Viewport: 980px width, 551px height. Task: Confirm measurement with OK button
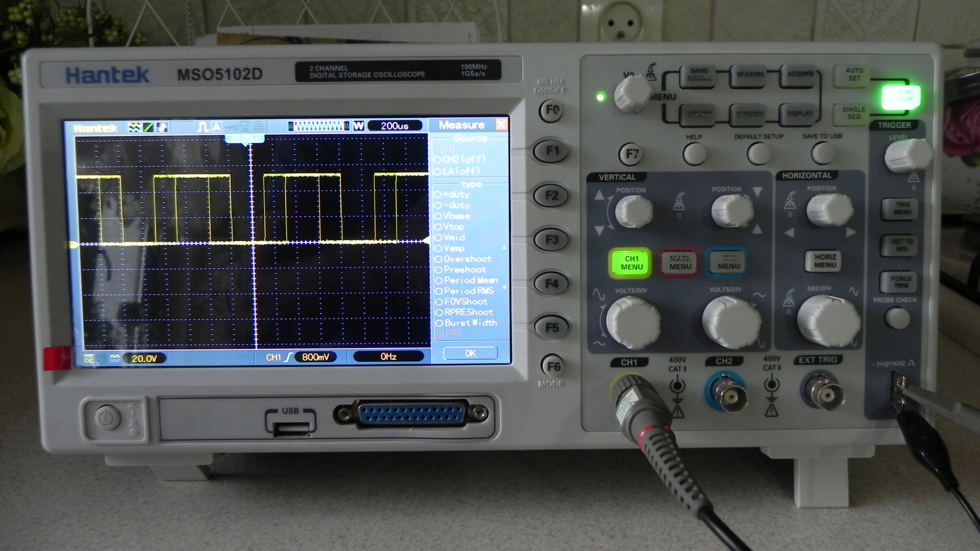click(x=470, y=353)
